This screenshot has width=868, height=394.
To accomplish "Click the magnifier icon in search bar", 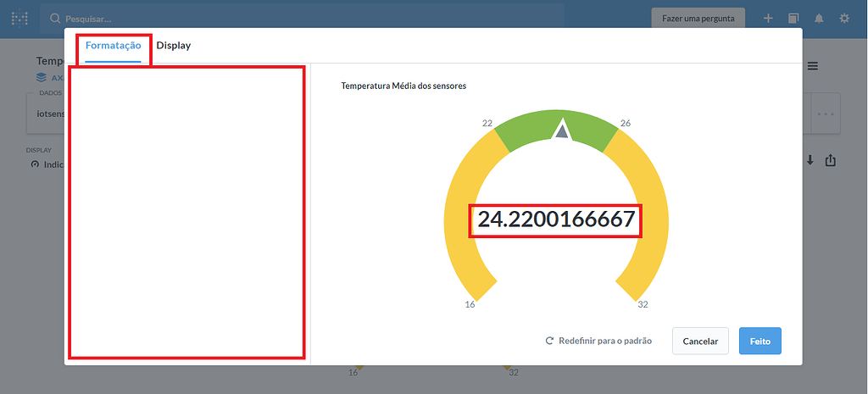I will [55, 18].
